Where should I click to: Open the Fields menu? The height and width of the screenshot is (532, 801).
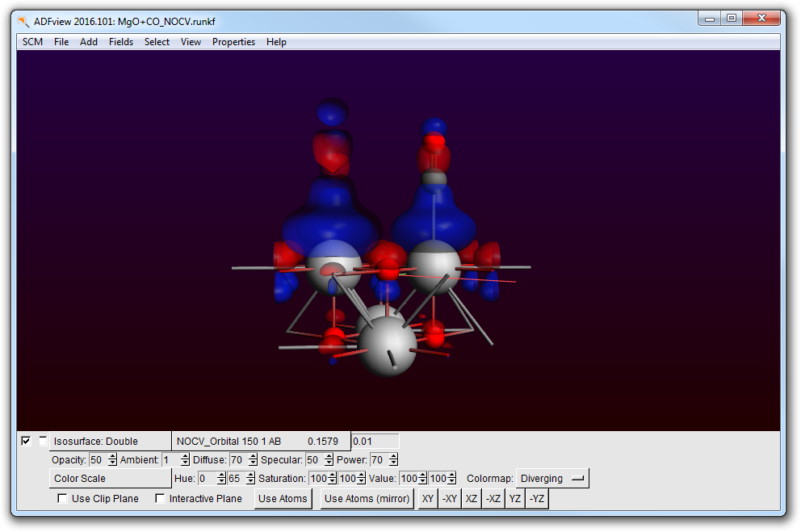(120, 42)
